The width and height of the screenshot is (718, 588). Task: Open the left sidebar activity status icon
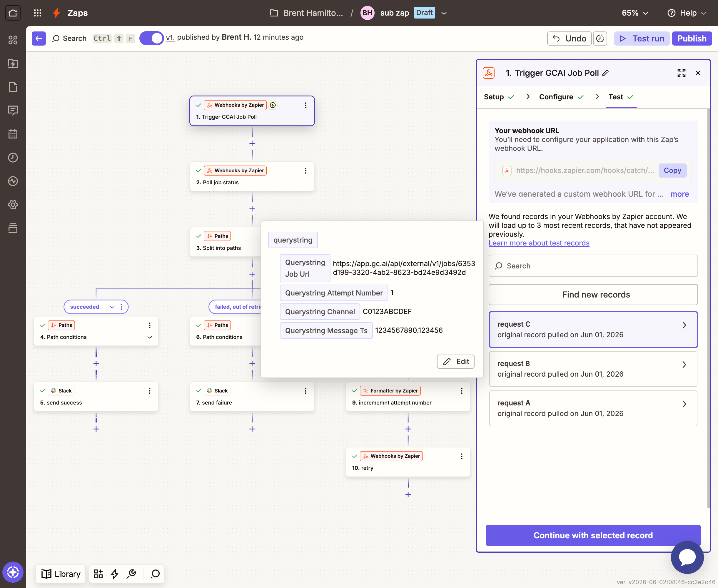click(x=13, y=181)
